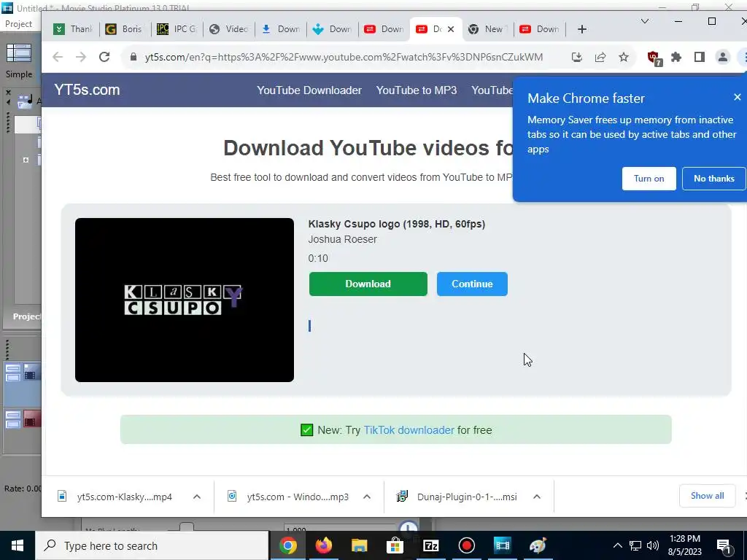The height and width of the screenshot is (560, 747).
Task: Click Turn on for Memory Saver
Action: (649, 179)
